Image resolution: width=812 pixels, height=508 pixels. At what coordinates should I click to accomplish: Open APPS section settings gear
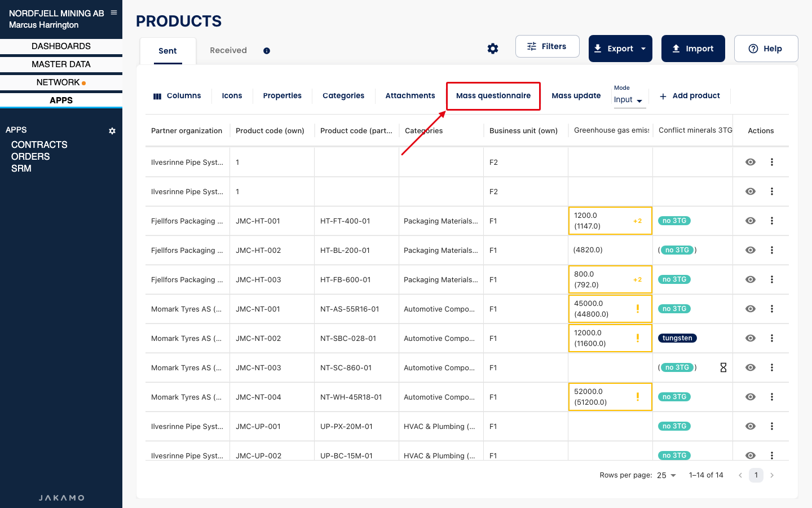tap(112, 131)
